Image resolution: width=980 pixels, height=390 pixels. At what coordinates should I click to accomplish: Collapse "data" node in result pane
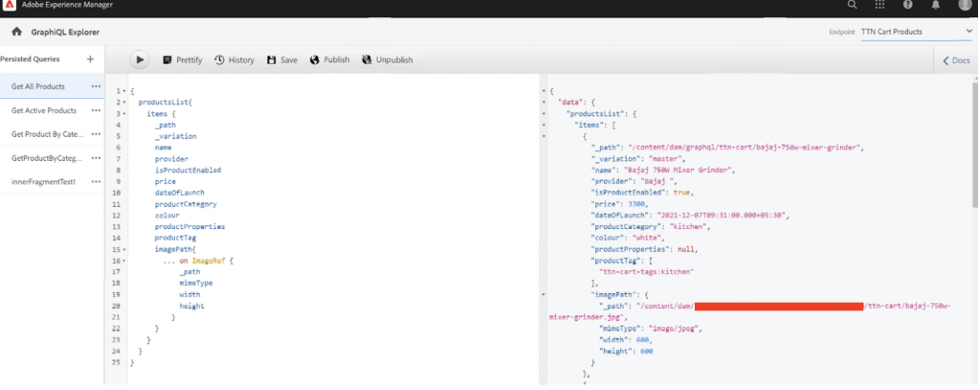click(x=544, y=102)
